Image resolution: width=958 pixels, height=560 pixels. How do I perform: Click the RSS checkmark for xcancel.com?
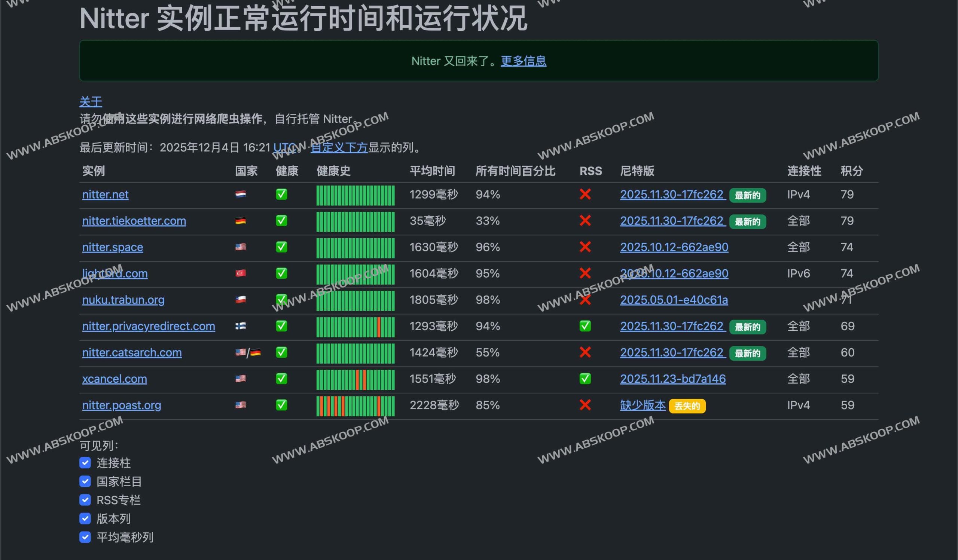[x=585, y=379]
